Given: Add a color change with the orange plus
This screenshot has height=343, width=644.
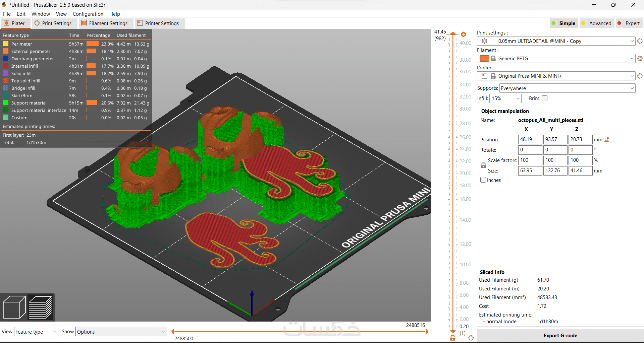Looking at the screenshot, I should [x=463, y=35].
